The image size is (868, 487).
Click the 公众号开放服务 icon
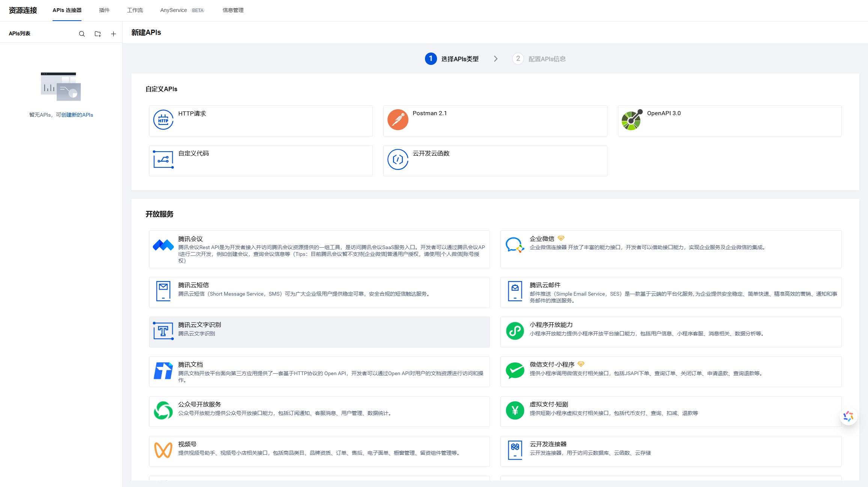(163, 410)
